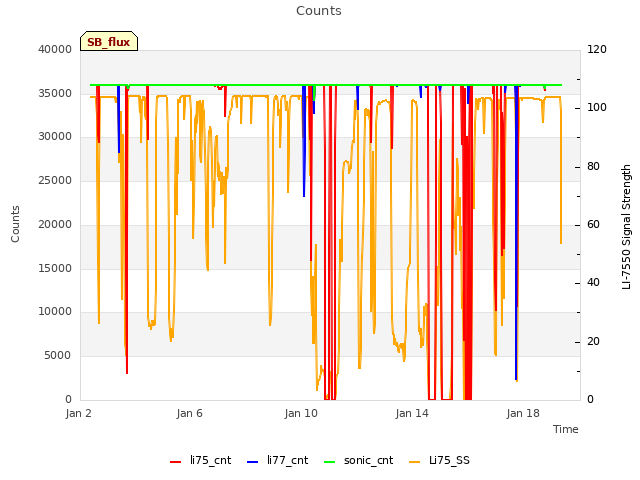Toggle the sonic_cnt legend entry
The image size is (640, 480).
pyautogui.click(x=358, y=461)
